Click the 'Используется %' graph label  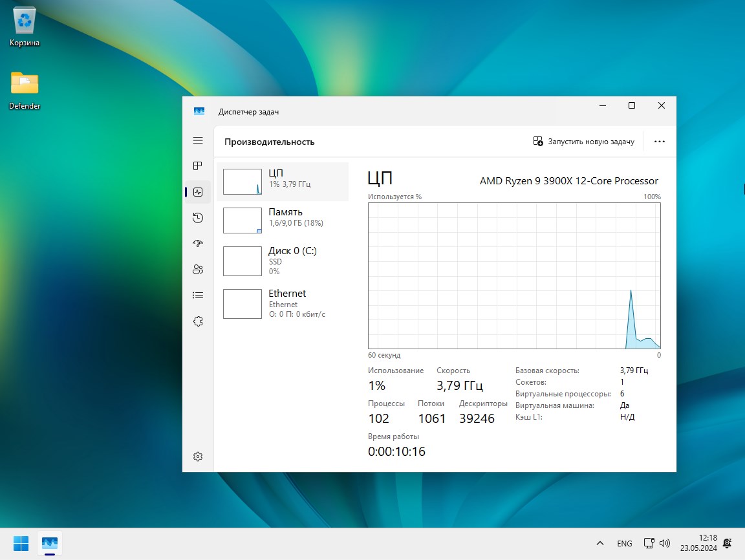(394, 197)
